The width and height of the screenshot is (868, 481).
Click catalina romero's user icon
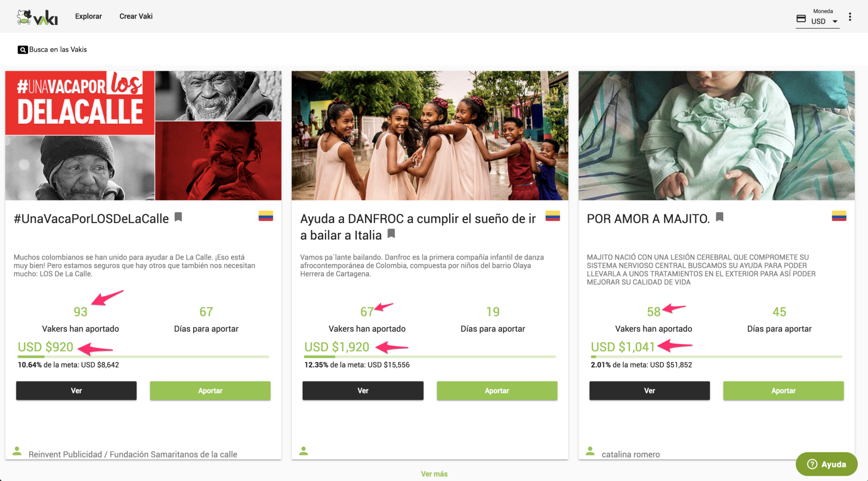(x=590, y=451)
